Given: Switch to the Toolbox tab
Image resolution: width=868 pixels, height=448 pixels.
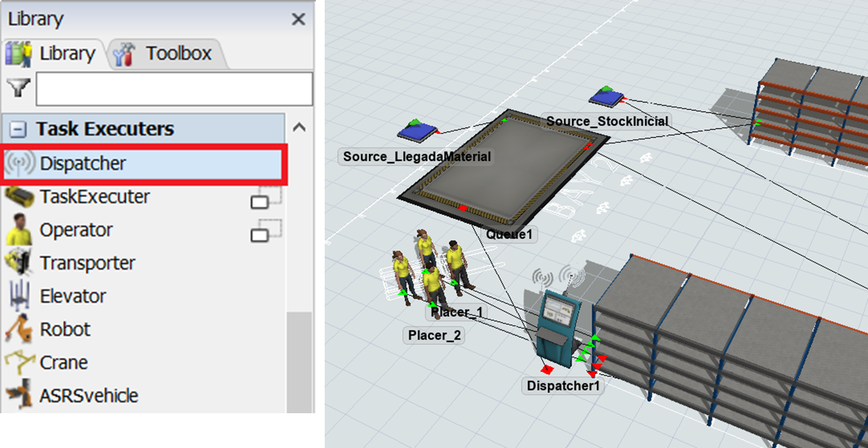Looking at the screenshot, I should (x=166, y=54).
